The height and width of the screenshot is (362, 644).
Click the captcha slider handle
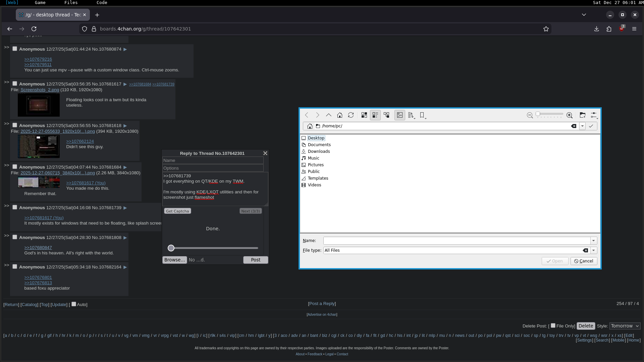(171, 248)
